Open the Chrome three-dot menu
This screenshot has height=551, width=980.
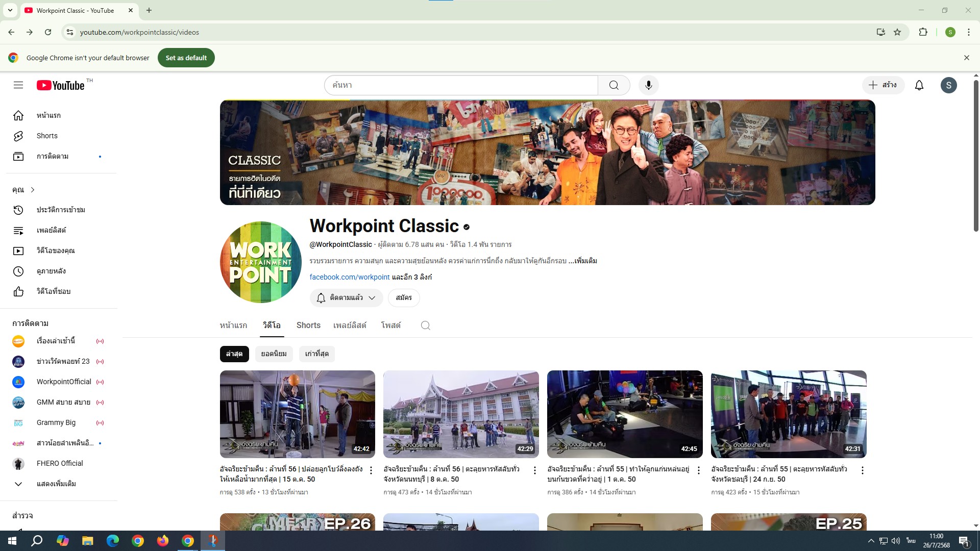[x=969, y=32]
